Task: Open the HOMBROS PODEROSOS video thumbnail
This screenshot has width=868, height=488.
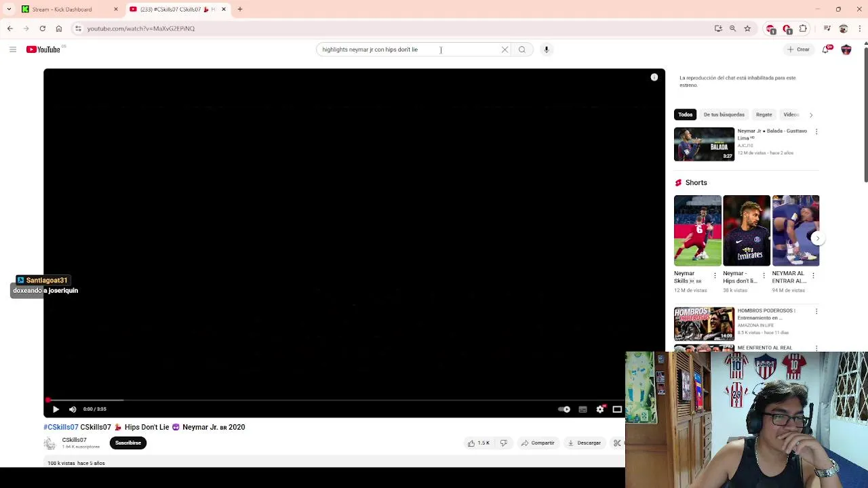Action: 704,324
